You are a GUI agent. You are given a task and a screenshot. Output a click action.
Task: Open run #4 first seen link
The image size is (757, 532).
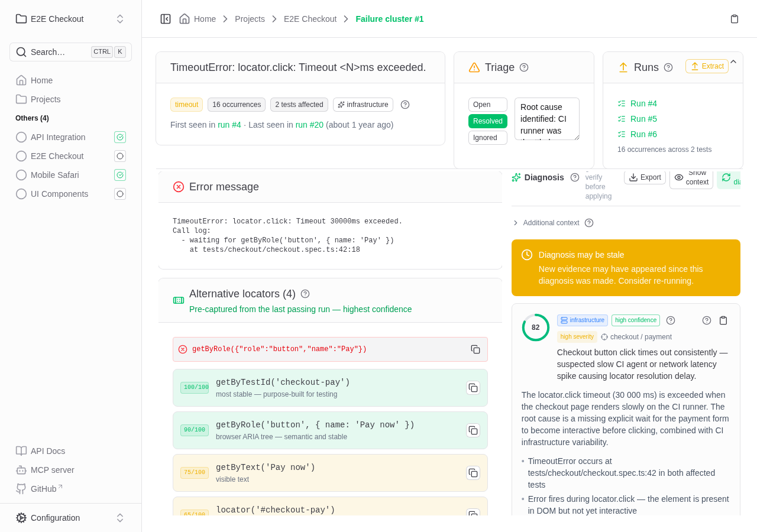229,125
